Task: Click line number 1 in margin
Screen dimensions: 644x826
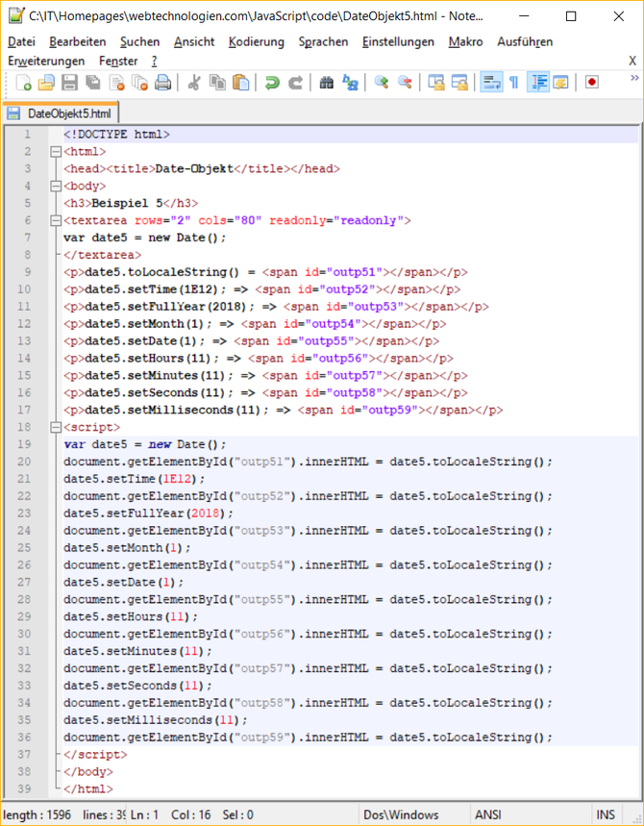Action: point(27,135)
